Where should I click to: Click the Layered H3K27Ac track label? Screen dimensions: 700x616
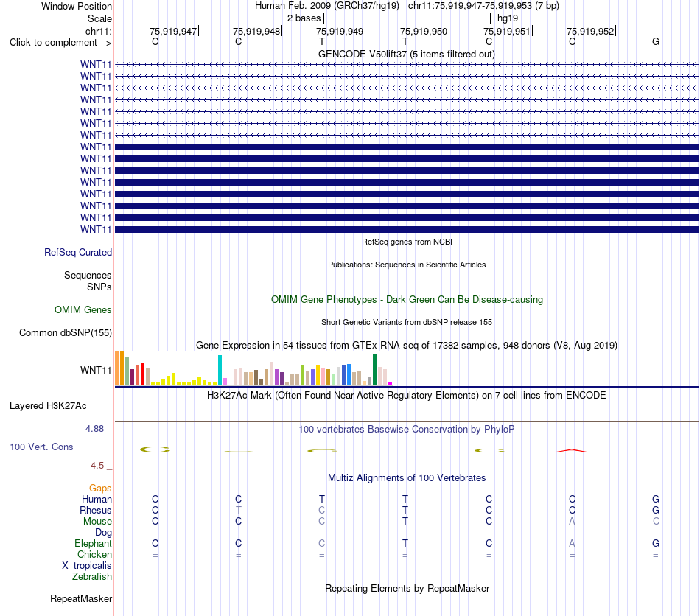pyautogui.click(x=48, y=406)
